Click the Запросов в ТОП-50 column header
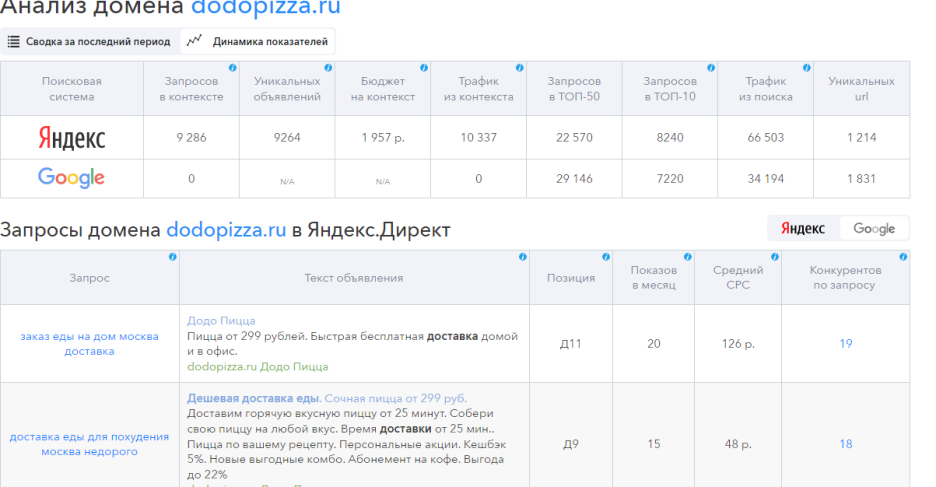The width and height of the screenshot is (936, 487). 574,88
